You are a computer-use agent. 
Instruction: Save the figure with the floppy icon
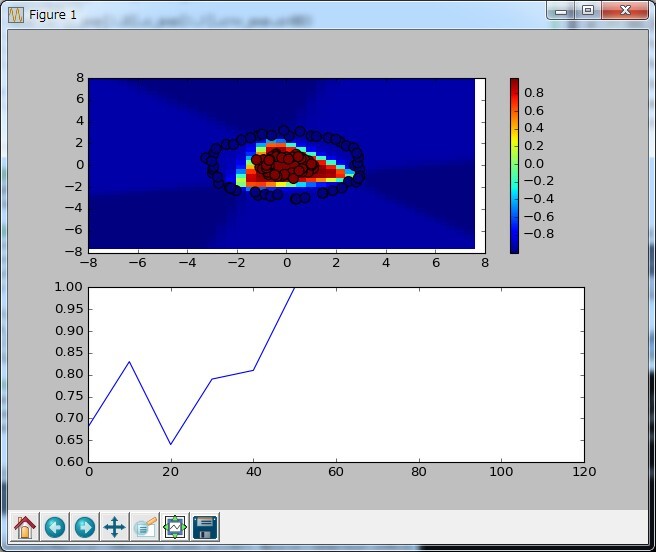205,527
